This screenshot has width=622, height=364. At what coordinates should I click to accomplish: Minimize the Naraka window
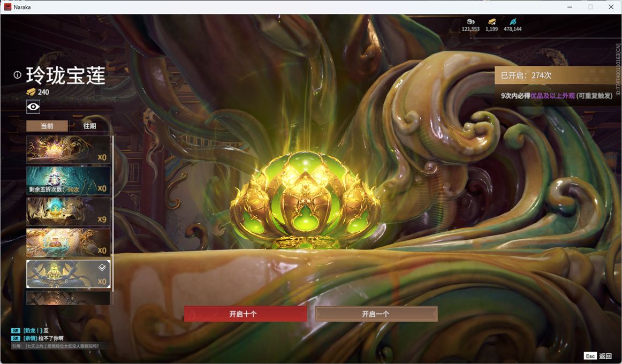click(570, 7)
